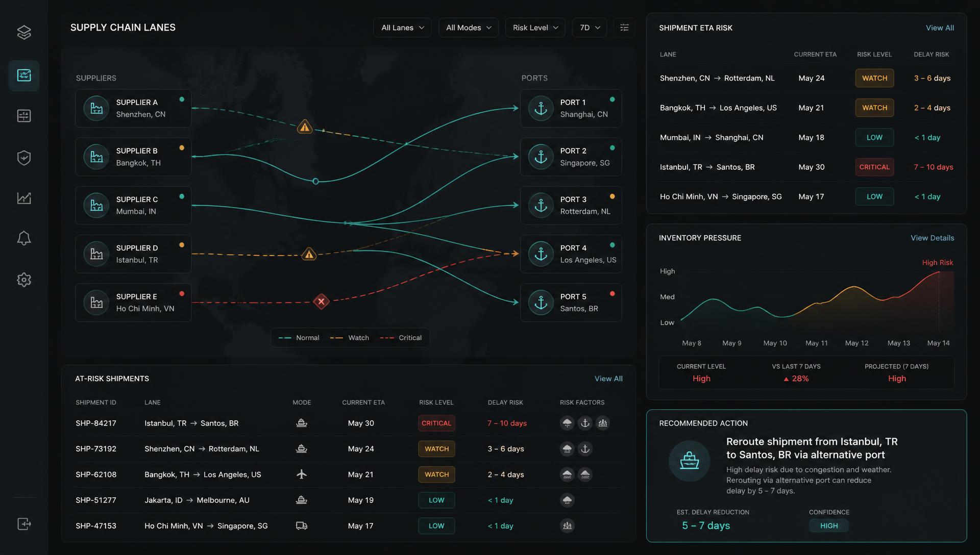The width and height of the screenshot is (980, 555).
Task: Click the red critical X marker on lane
Action: 321,301
